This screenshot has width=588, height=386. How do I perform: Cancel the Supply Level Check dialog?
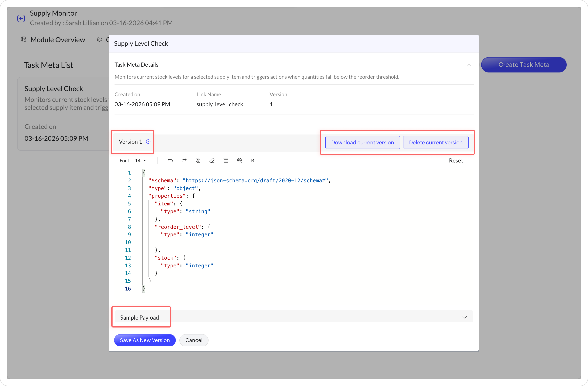pos(193,340)
